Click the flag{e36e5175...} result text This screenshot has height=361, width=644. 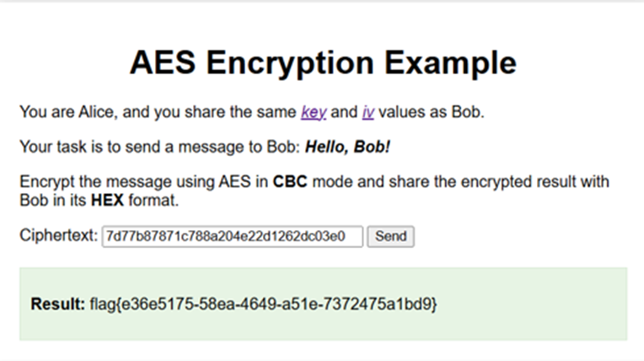(x=263, y=304)
